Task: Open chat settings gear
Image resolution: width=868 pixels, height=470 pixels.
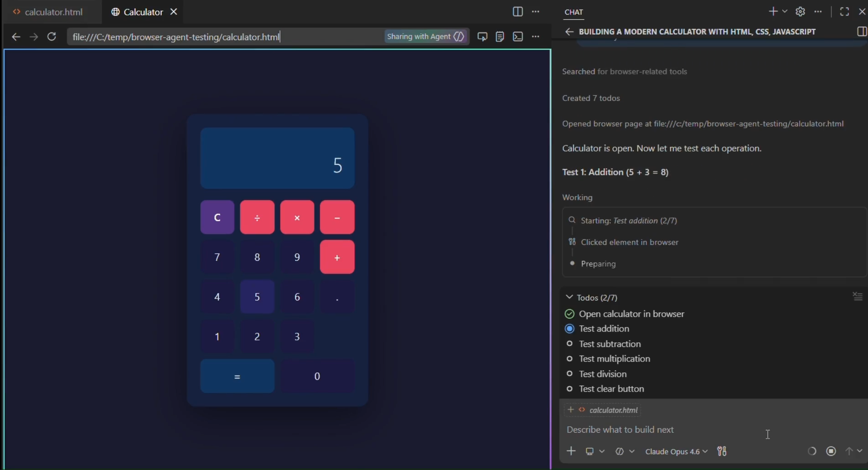Action: tap(800, 12)
